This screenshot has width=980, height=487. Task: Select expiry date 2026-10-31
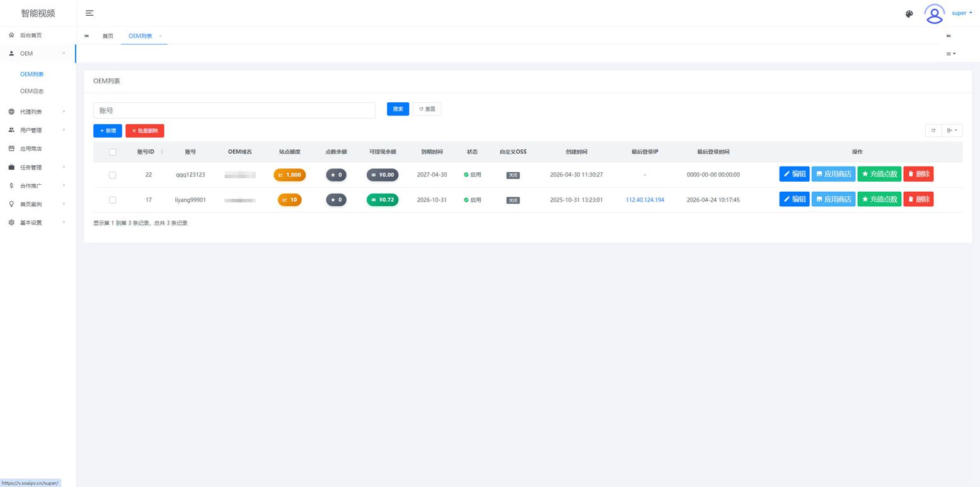pyautogui.click(x=432, y=200)
